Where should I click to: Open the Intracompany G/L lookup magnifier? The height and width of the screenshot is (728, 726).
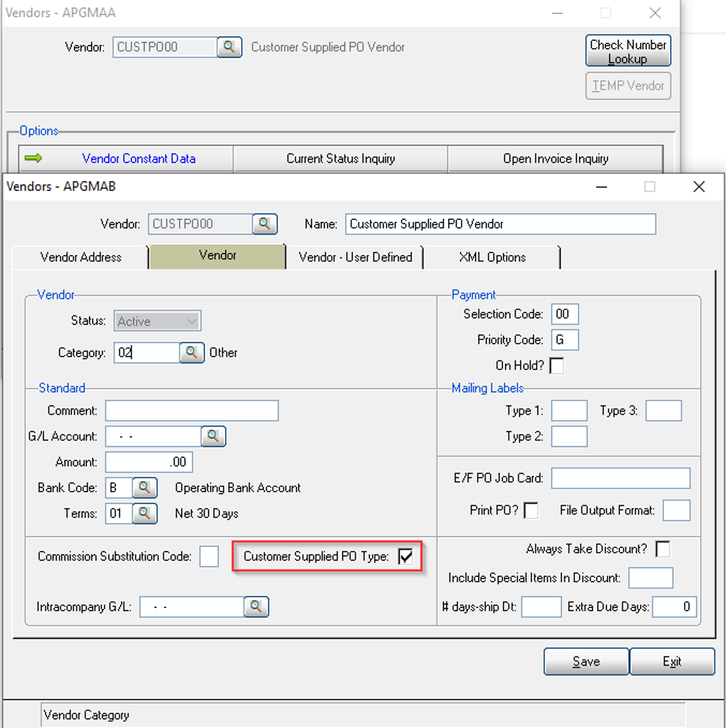256,607
